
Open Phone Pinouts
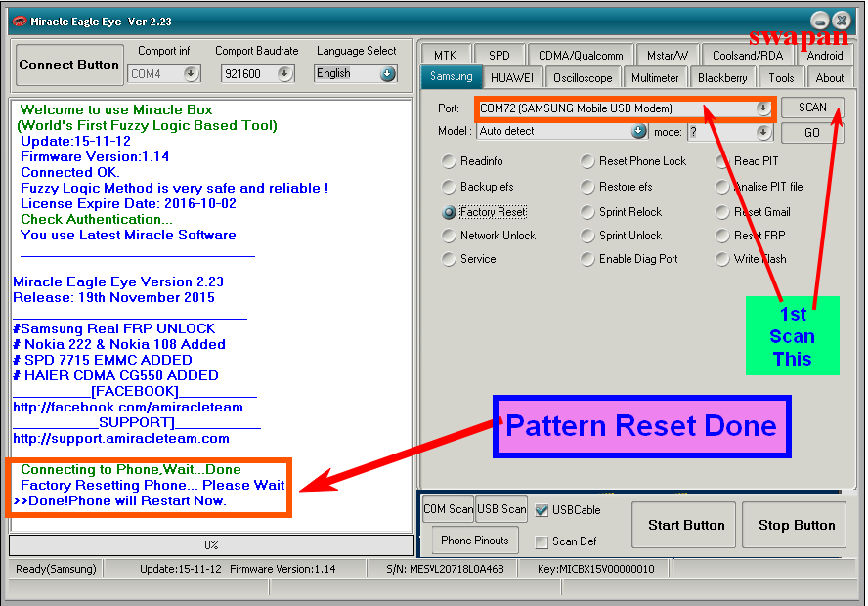pyautogui.click(x=475, y=541)
